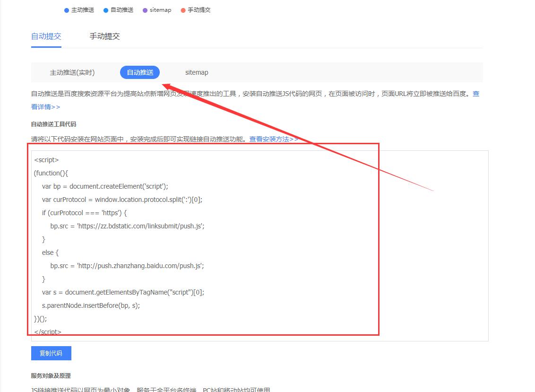Viewport: 535px width, 392px height.
Task: Click the http push.zhanzhang.baidu.com code line
Action: click(x=127, y=266)
